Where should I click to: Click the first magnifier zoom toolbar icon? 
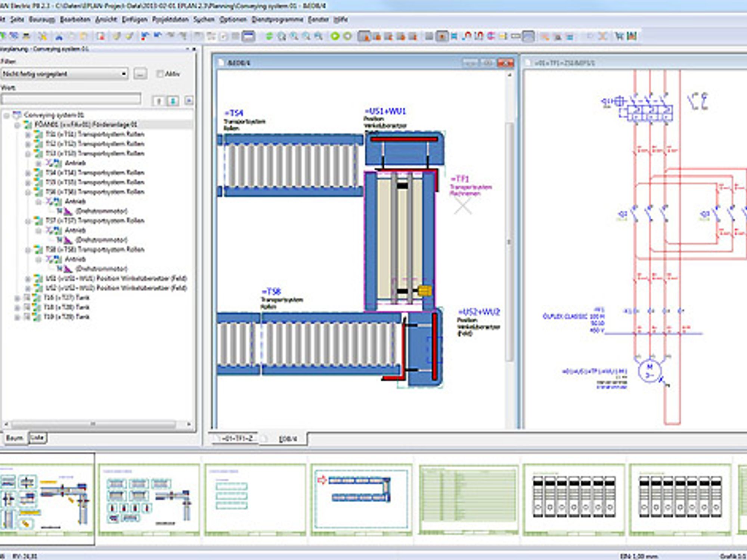click(281, 36)
